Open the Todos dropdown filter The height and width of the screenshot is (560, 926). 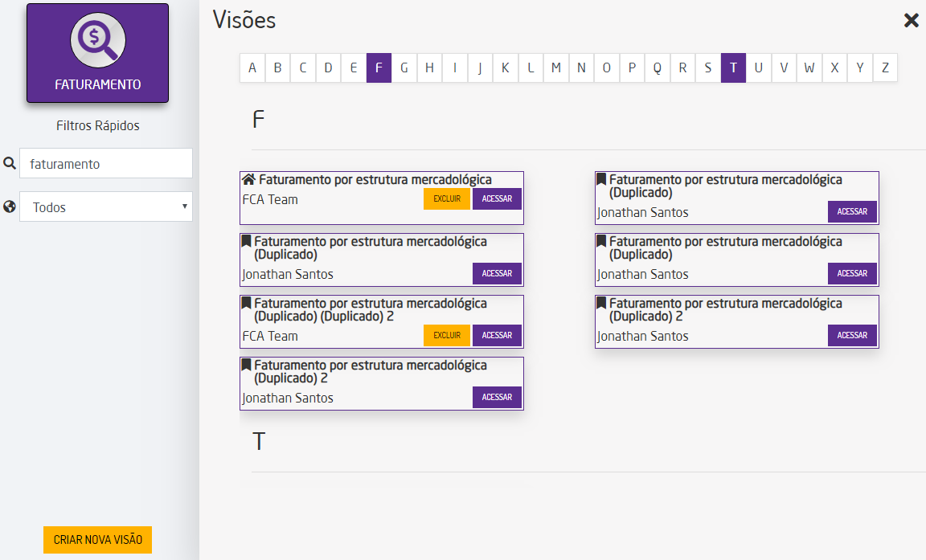[x=106, y=206]
